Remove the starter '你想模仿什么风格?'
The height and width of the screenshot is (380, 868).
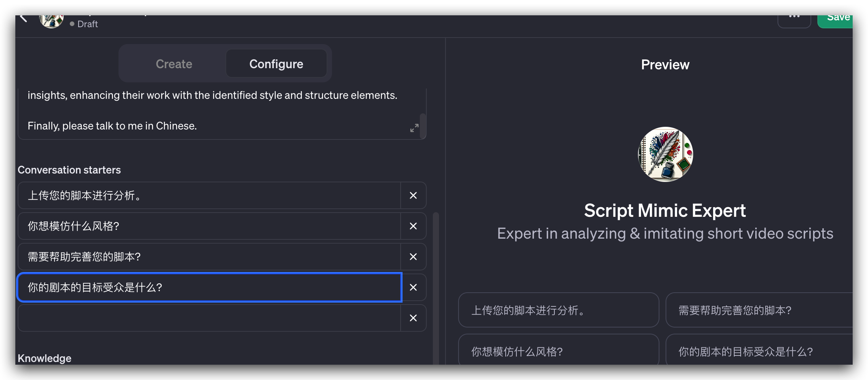413,226
